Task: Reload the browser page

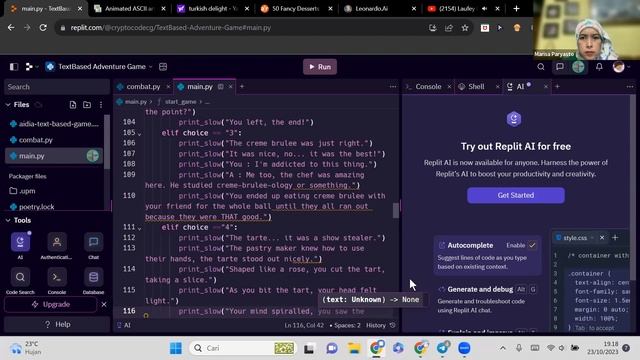Action: (x=43, y=28)
